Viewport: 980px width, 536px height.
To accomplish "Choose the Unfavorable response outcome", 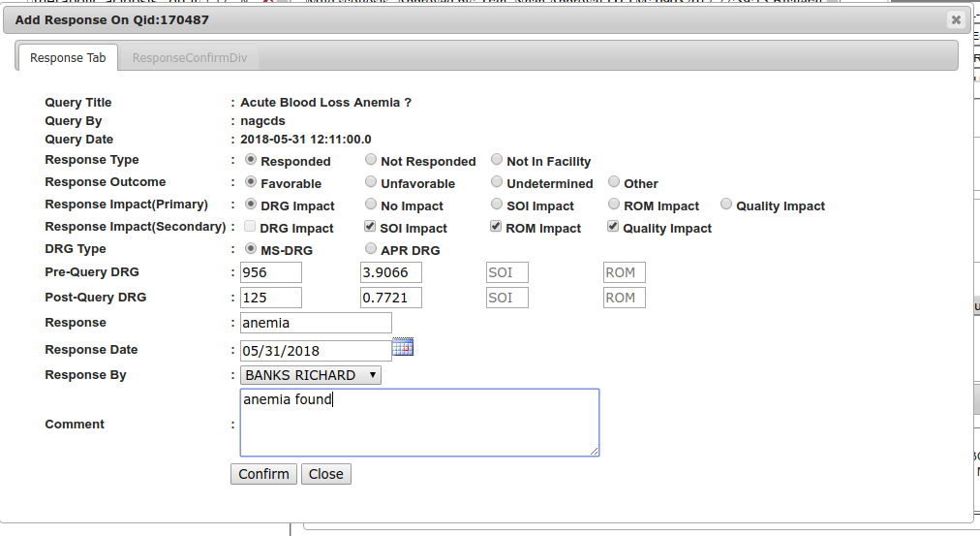I will click(x=371, y=182).
